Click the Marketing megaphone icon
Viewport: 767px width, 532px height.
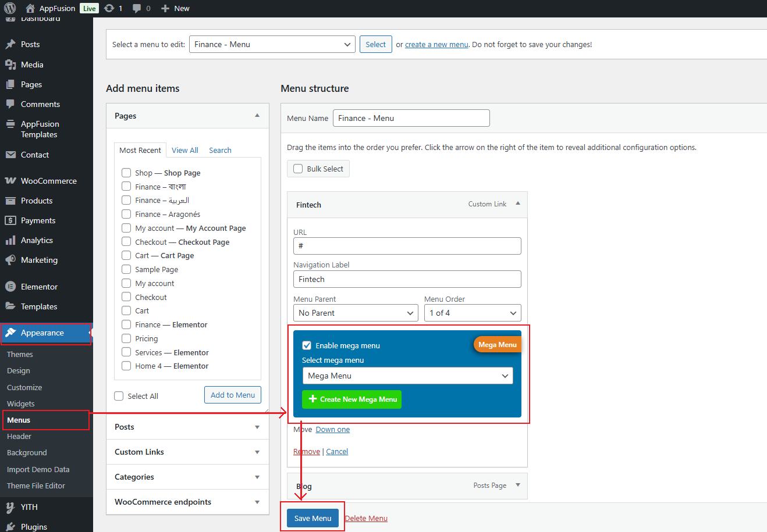coord(10,260)
